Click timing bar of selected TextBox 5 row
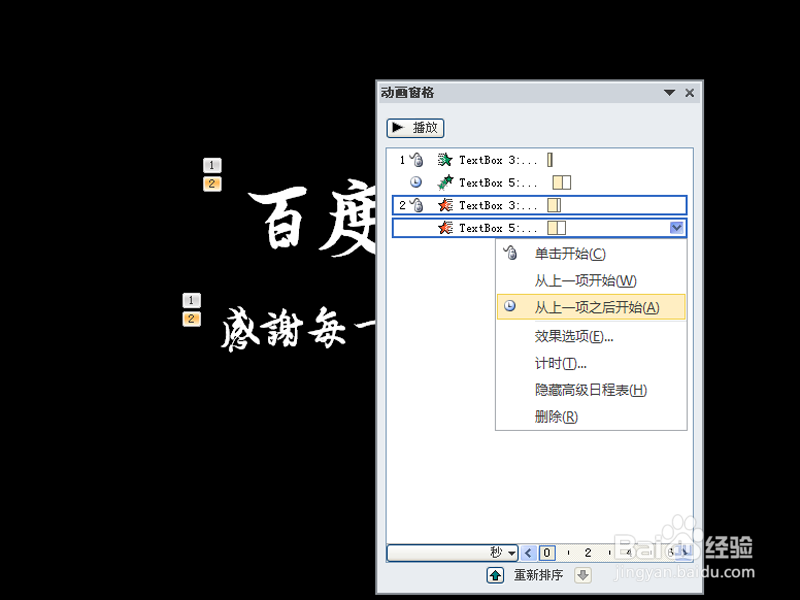800x600 pixels. coord(557,228)
